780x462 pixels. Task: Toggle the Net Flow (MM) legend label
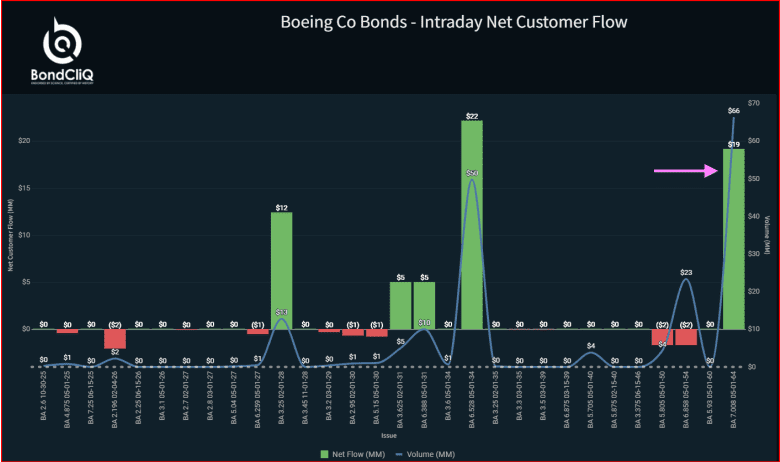[358, 454]
